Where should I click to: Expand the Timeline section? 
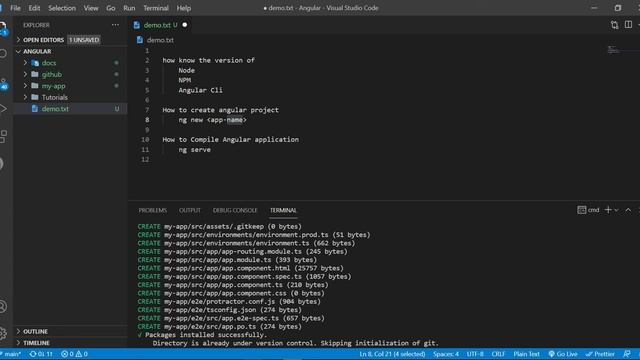(x=18, y=343)
